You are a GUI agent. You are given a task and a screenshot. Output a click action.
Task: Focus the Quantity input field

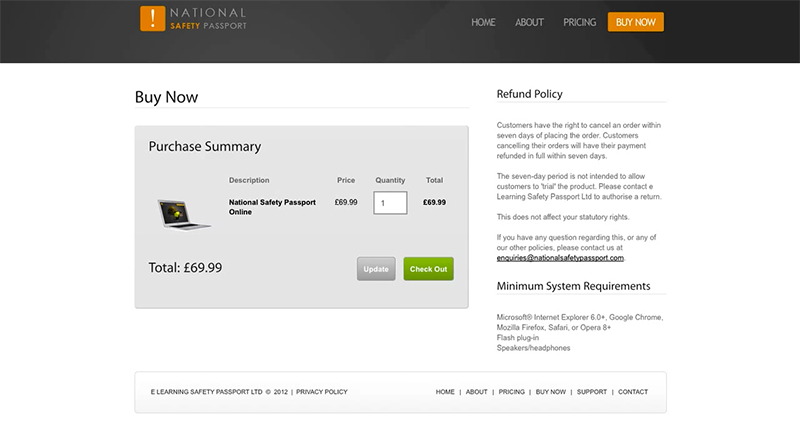[x=390, y=203]
